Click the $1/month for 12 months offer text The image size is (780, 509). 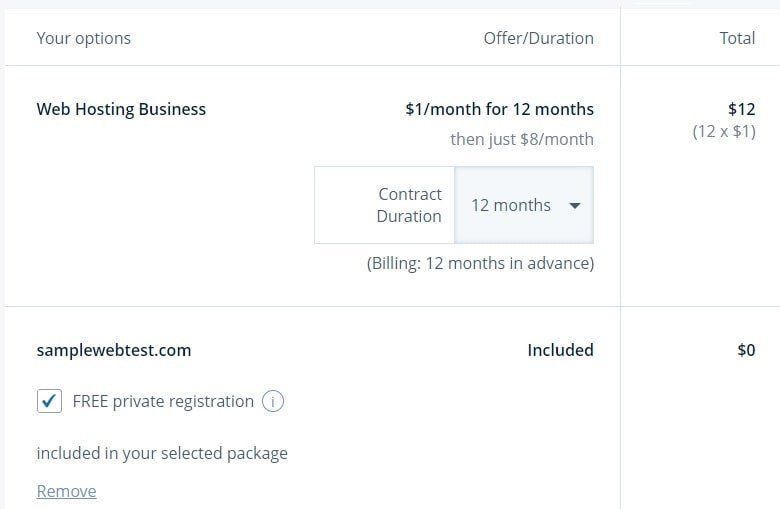point(499,109)
